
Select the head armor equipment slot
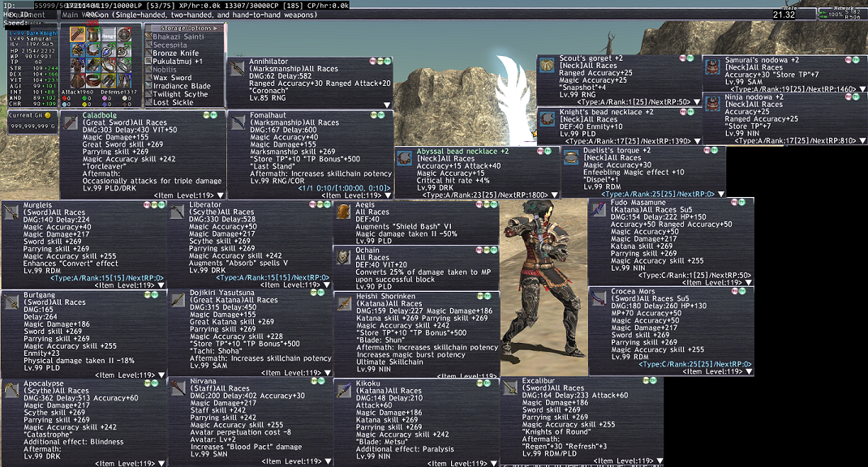(78, 49)
